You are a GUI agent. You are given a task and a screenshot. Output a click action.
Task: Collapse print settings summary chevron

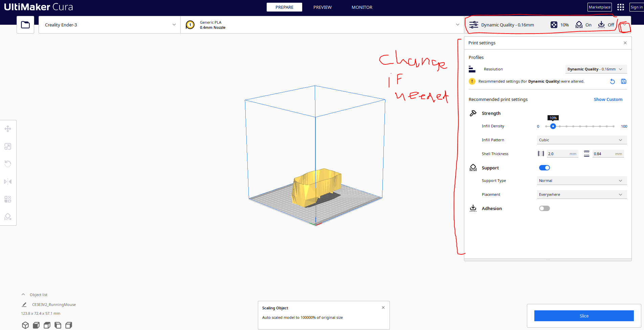click(x=624, y=25)
